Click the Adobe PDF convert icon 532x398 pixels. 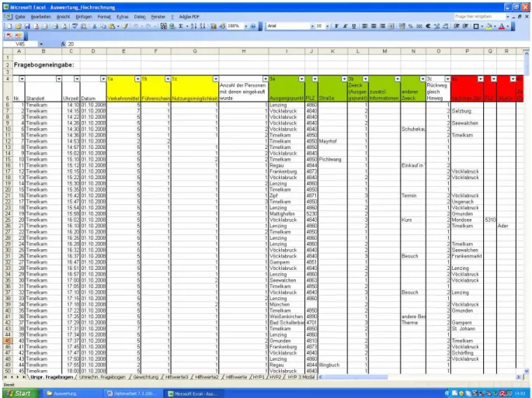(x=9, y=36)
